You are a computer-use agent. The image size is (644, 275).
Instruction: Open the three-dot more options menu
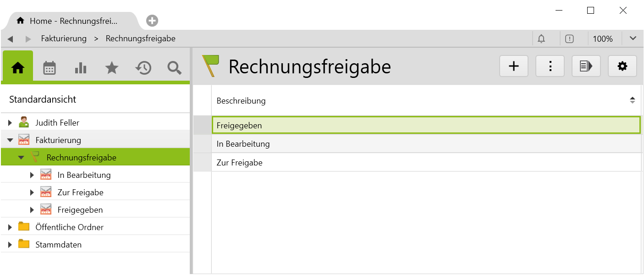click(x=550, y=66)
